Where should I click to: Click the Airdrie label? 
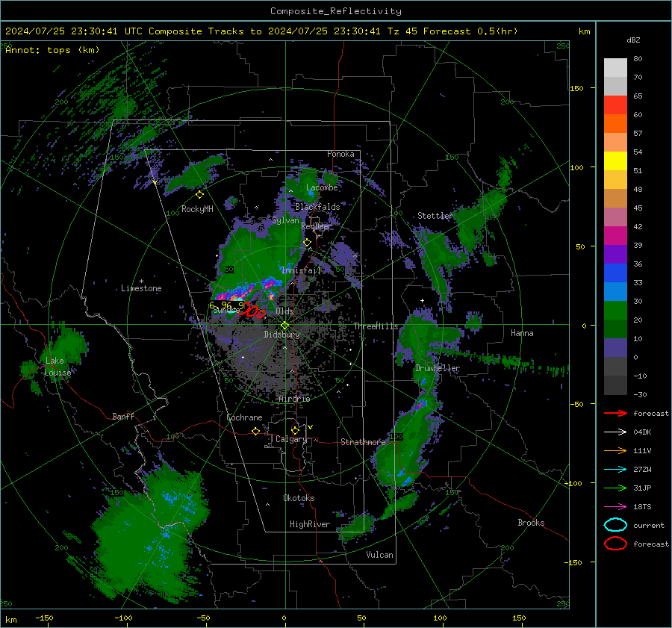pos(294,399)
